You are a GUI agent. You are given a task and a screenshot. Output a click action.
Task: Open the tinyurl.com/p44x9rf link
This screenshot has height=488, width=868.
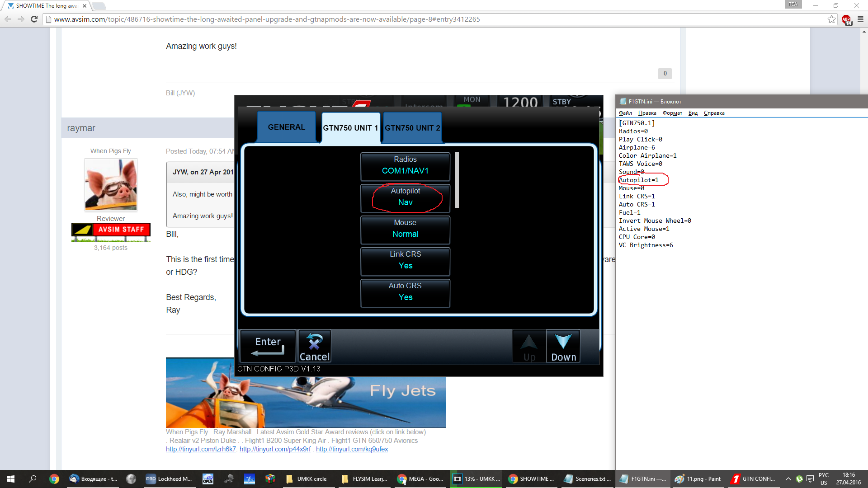tap(275, 449)
